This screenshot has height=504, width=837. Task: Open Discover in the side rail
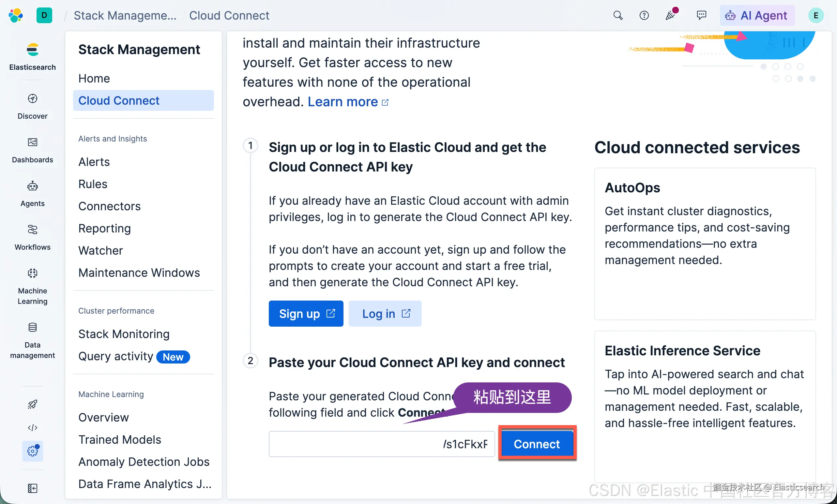(x=32, y=106)
